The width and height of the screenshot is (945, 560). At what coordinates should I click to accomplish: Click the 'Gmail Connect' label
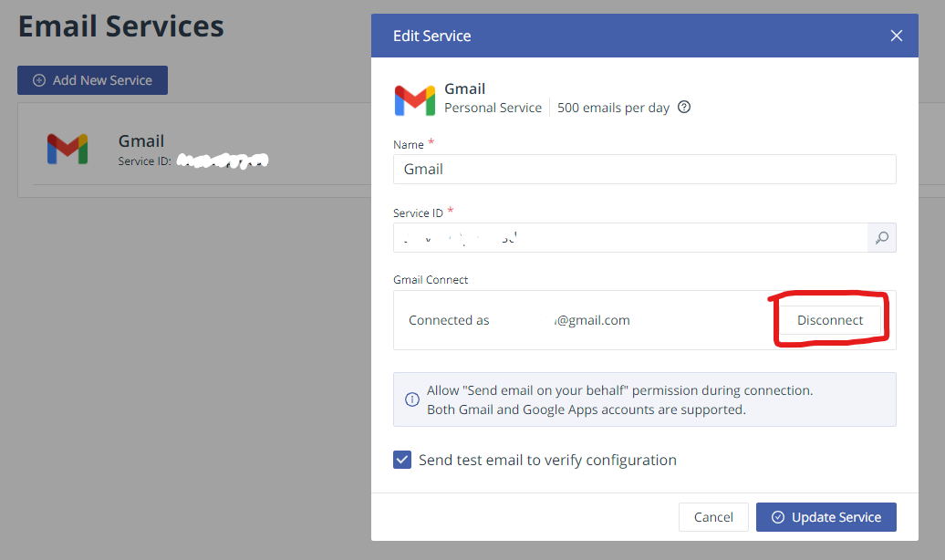click(431, 280)
